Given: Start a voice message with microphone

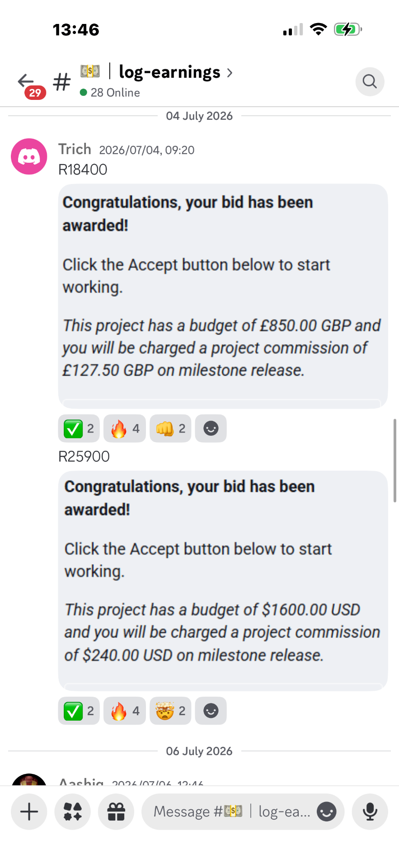Looking at the screenshot, I should [x=370, y=811].
